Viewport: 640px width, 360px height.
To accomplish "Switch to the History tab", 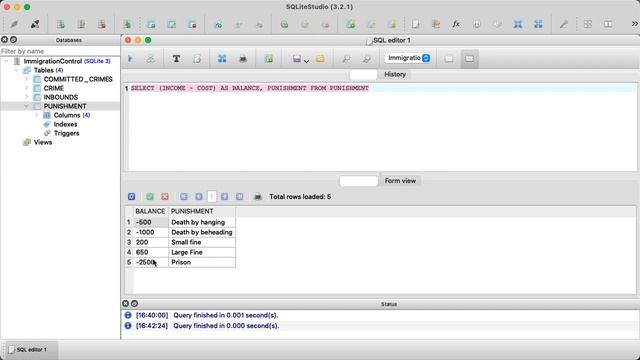I will point(395,74).
